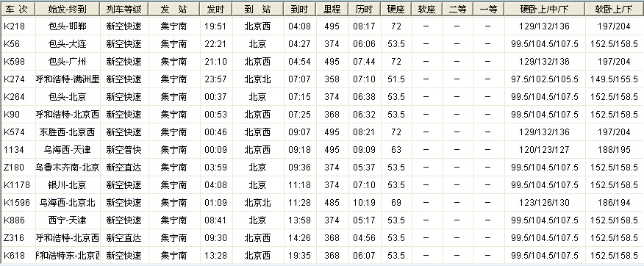Click the 硬卧上/中/下 column header
The image size is (644, 266).
coord(545,9)
